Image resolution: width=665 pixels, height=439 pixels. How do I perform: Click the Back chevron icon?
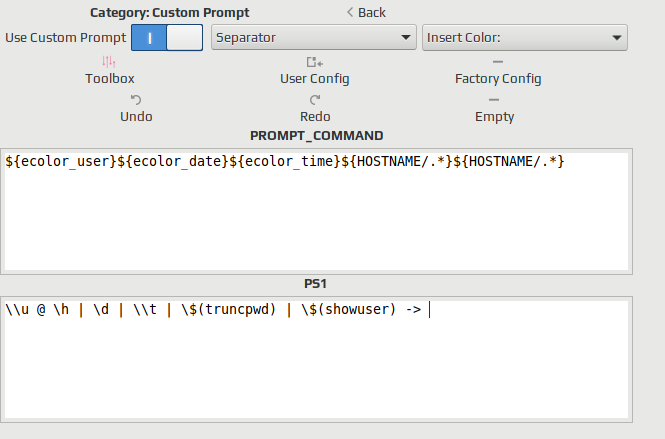(x=350, y=12)
